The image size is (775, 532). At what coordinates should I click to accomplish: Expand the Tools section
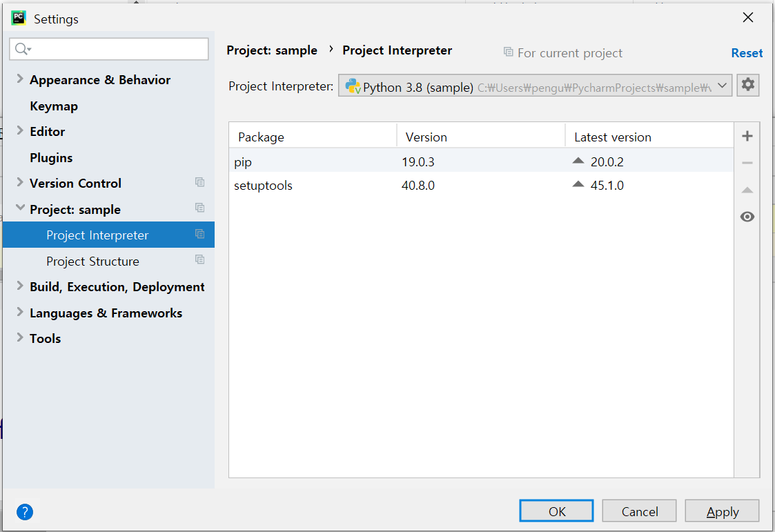(20, 337)
